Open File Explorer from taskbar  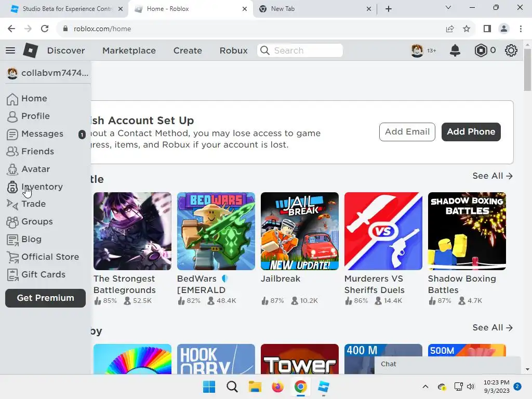coord(255,387)
